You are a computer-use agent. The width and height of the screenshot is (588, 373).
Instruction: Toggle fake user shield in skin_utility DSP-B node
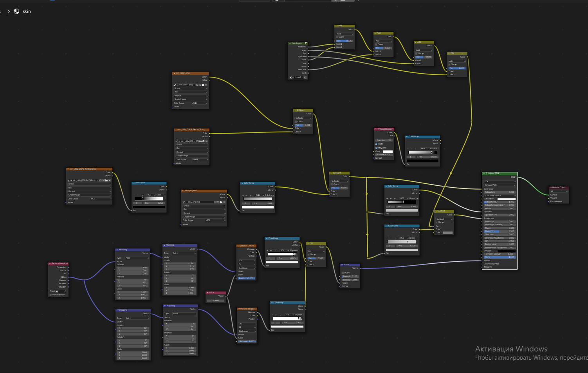(100, 180)
